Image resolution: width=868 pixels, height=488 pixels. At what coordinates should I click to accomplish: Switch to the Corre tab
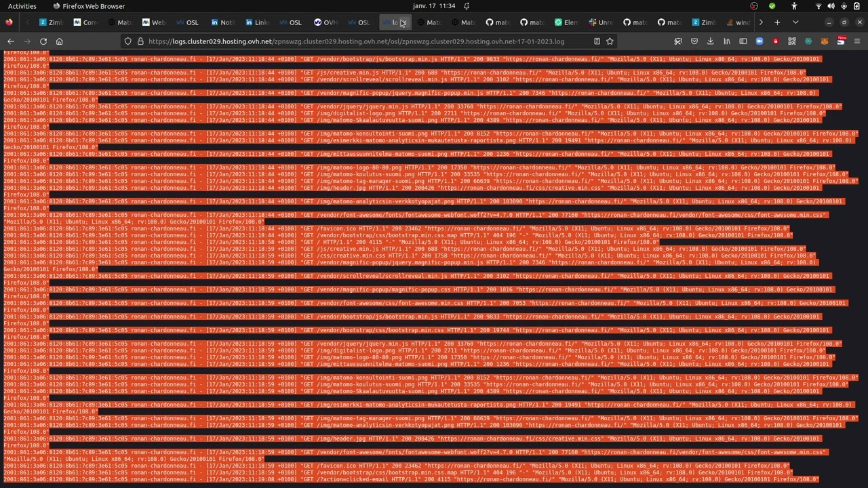pos(86,22)
